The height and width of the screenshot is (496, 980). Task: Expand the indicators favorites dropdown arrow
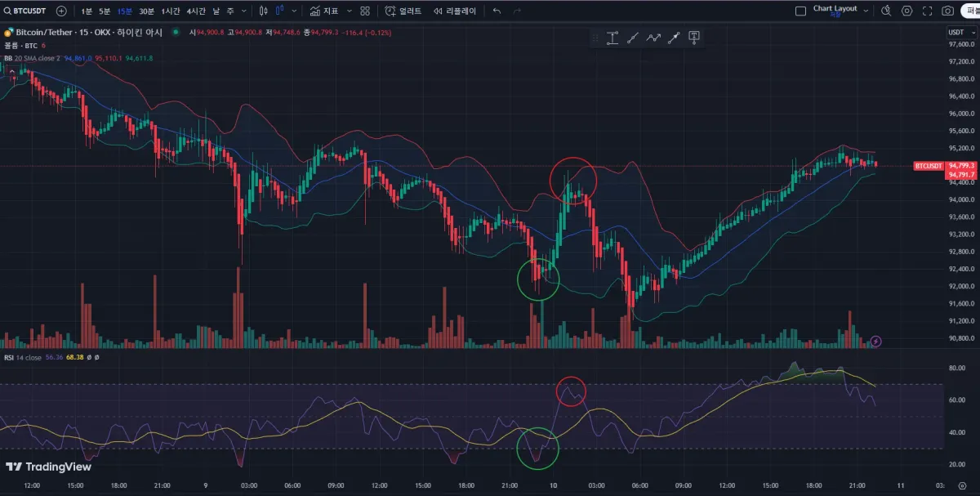[350, 11]
